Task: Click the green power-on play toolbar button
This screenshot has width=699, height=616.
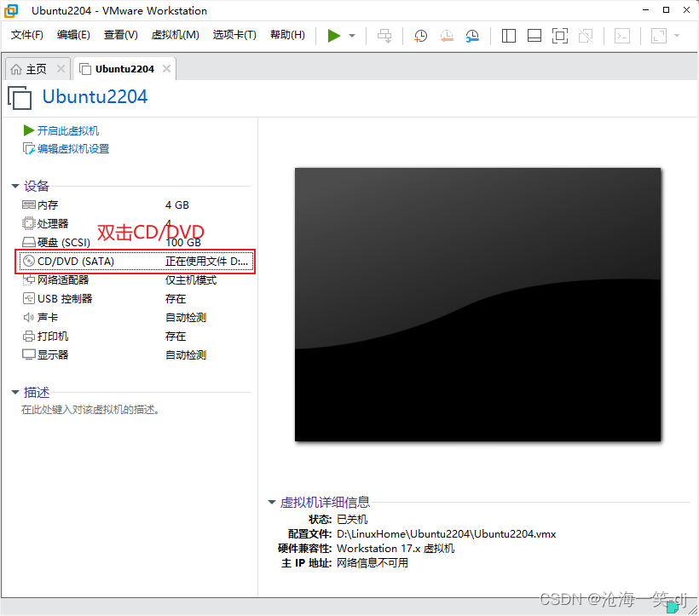Action: [x=334, y=36]
